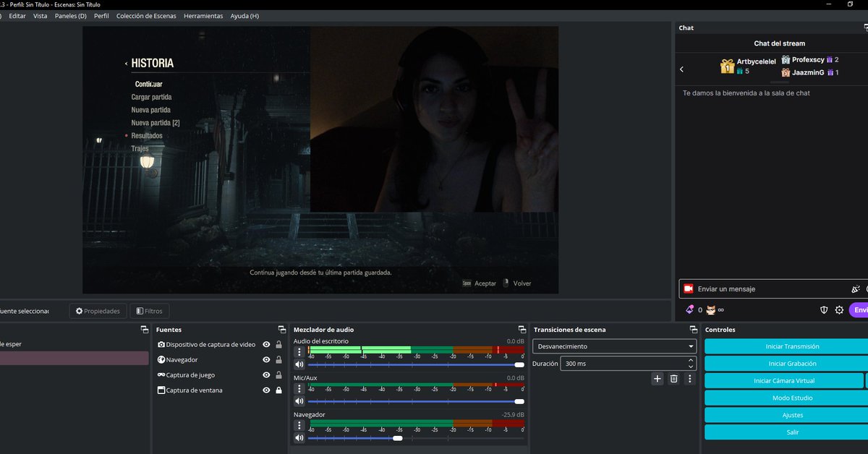Click Iniciar Cámara Virtual

(x=783, y=380)
